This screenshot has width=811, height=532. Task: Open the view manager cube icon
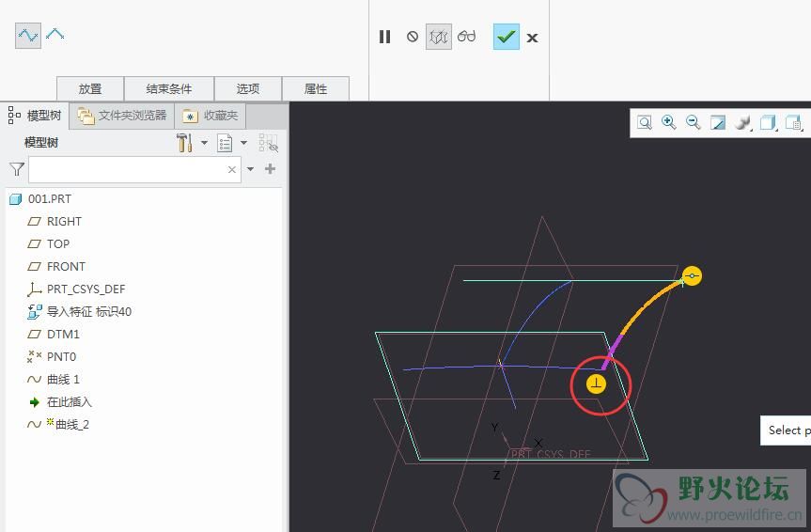click(793, 123)
